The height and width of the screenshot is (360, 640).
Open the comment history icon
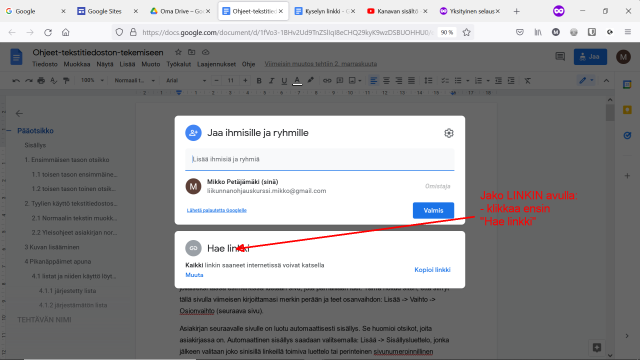[x=560, y=57]
